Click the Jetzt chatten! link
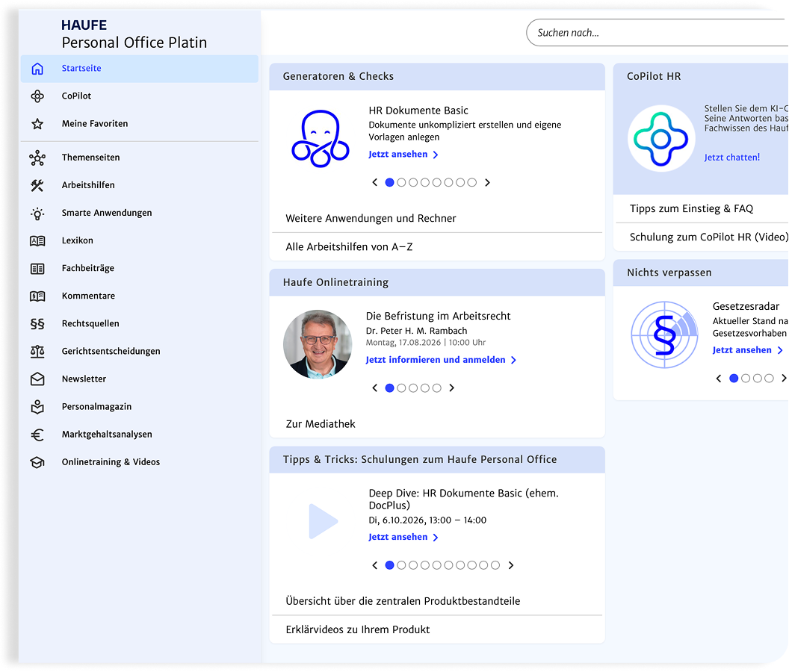Image resolution: width=789 pixels, height=672 pixels. 732,158
